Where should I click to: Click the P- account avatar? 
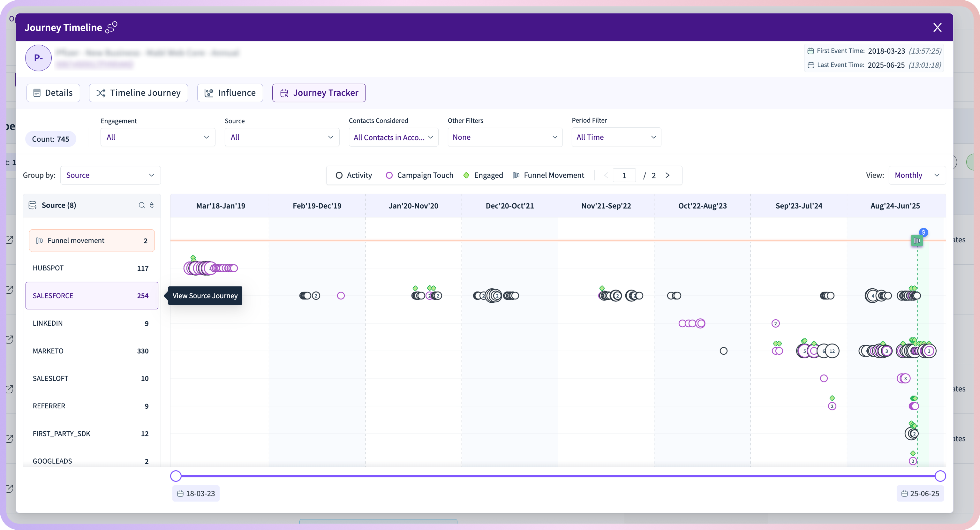pyautogui.click(x=38, y=58)
